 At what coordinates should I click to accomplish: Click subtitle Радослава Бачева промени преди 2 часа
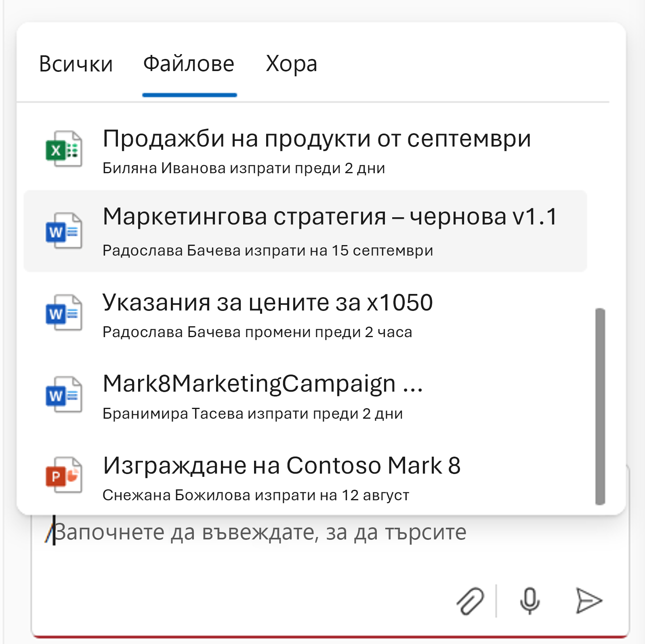point(257,332)
